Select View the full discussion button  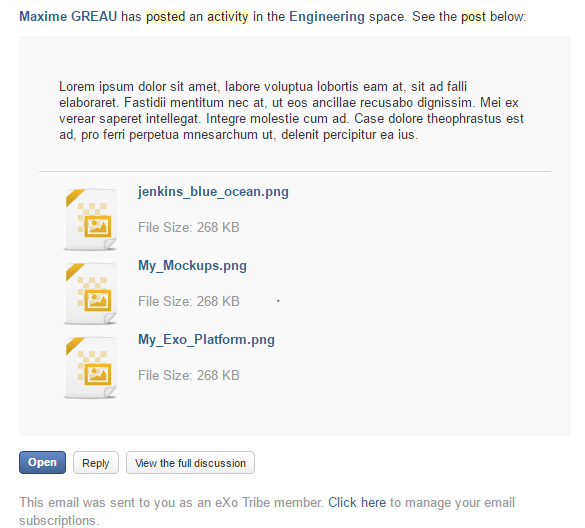tap(190, 463)
